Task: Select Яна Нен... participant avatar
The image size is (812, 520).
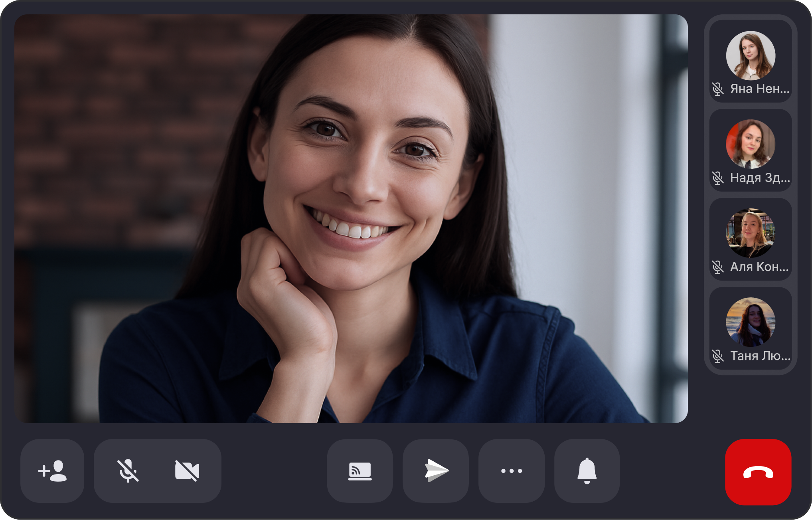Action: (x=751, y=55)
